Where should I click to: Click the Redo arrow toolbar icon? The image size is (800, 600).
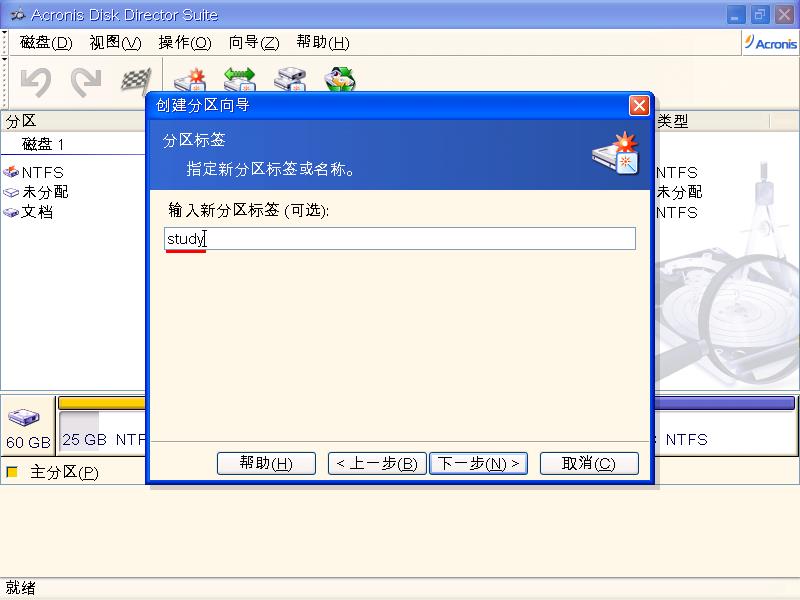point(86,83)
